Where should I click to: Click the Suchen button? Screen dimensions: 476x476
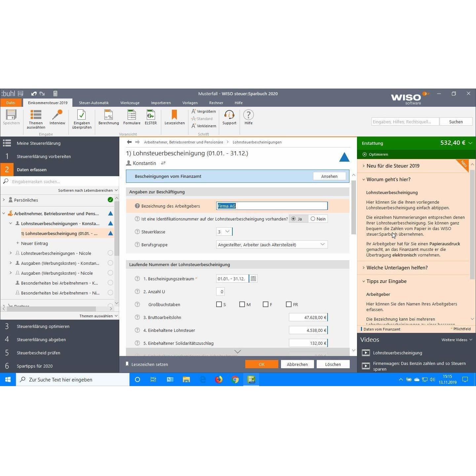coord(456,122)
